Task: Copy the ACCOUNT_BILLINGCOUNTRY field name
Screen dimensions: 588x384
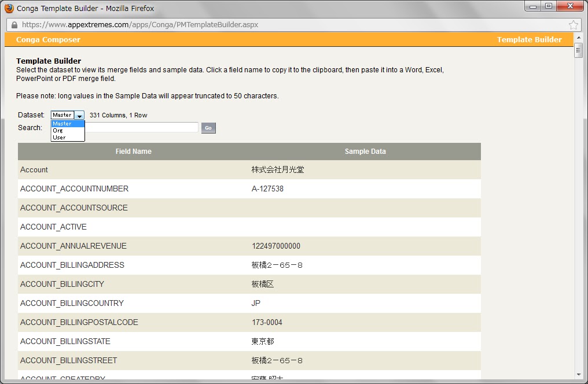Action: pos(72,304)
